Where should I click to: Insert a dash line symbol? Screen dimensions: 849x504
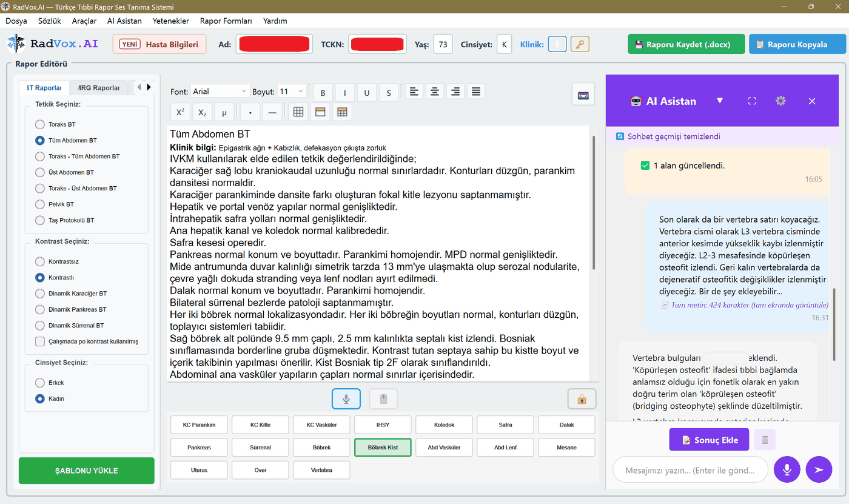click(272, 112)
